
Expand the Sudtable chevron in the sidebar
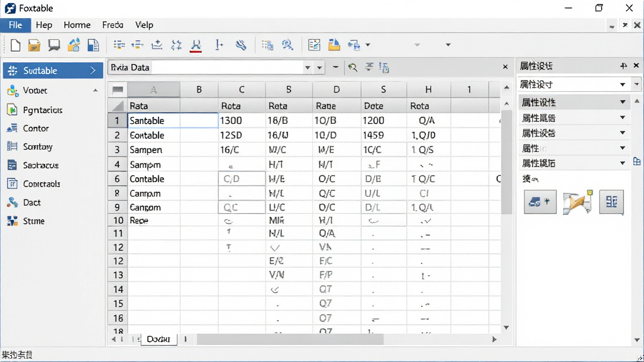[93, 70]
